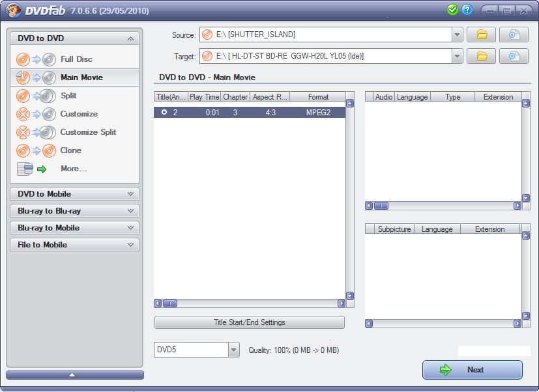Click Format column header in title list
This screenshot has width=539, height=392.
[318, 97]
